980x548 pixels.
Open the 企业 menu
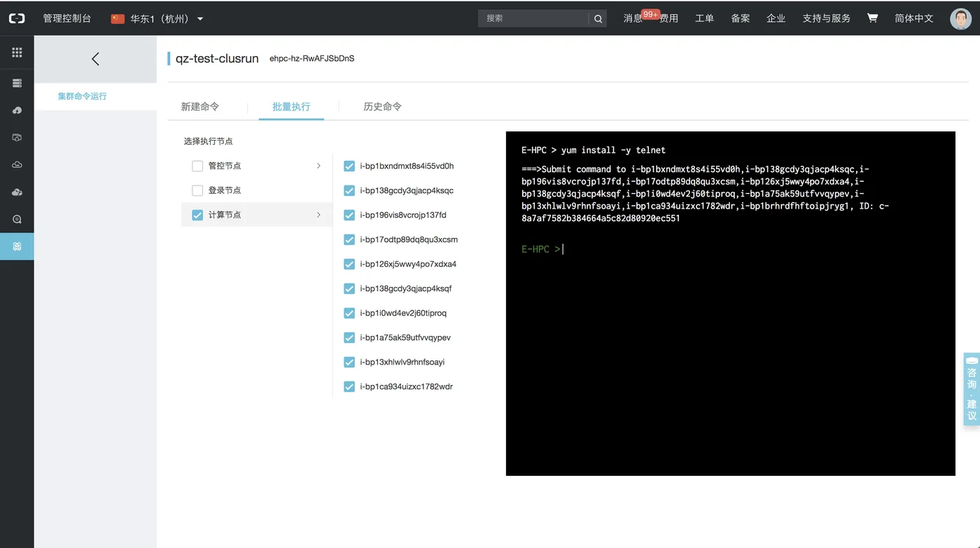(x=776, y=19)
